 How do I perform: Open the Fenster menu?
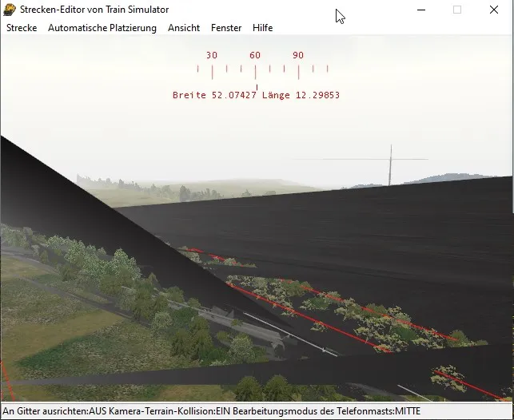pos(226,28)
